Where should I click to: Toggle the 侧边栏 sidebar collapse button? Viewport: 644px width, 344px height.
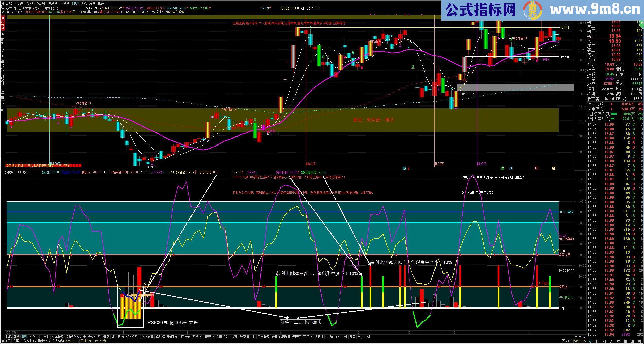pos(580,341)
